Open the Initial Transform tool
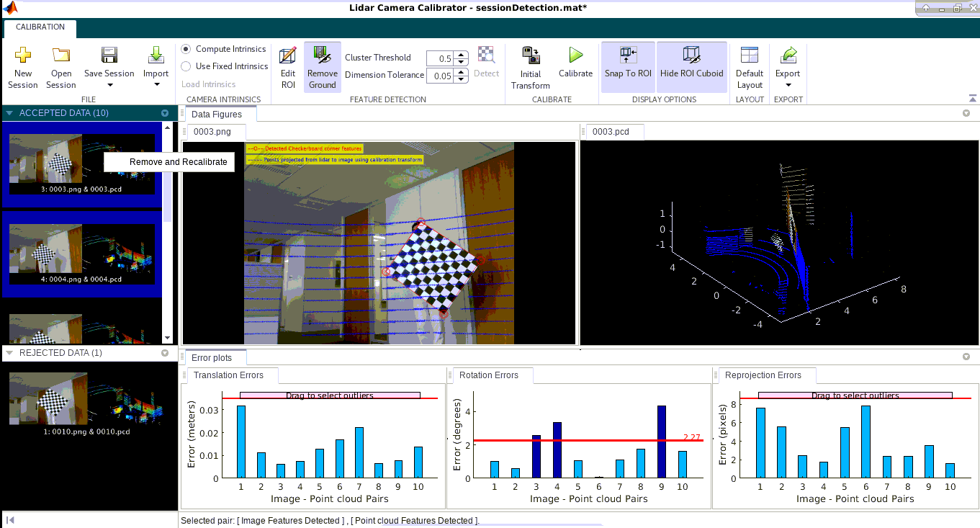980x528 pixels. (x=530, y=65)
